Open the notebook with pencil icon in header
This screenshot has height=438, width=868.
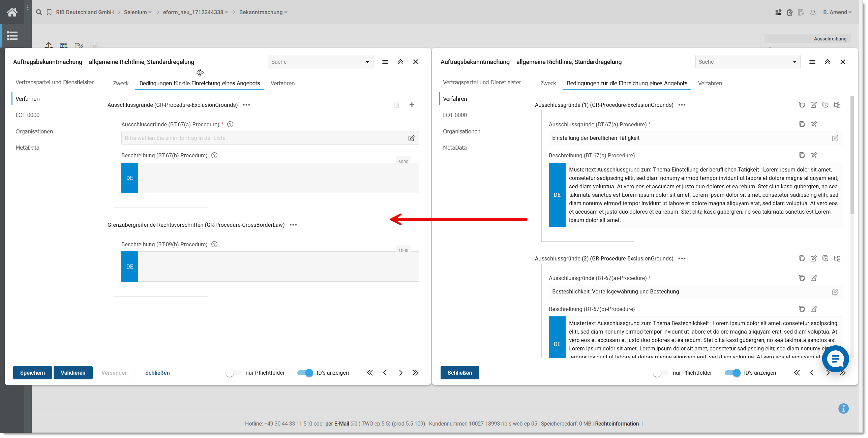point(801,12)
